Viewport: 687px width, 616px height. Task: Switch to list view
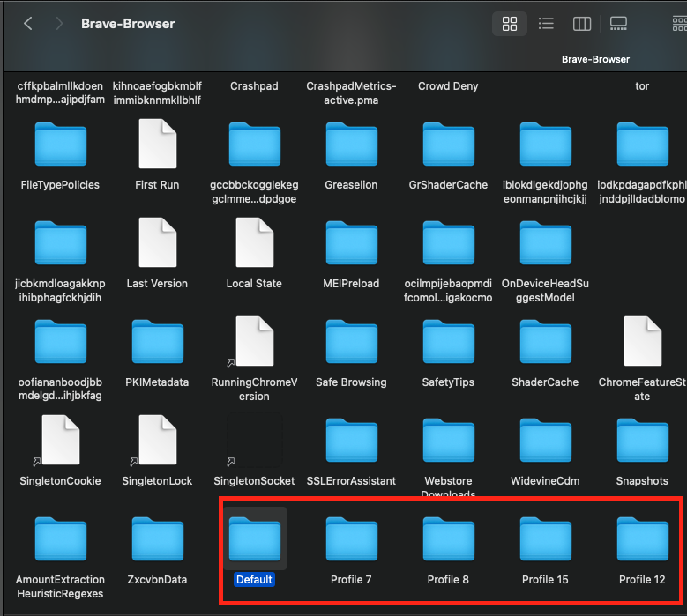point(546,24)
